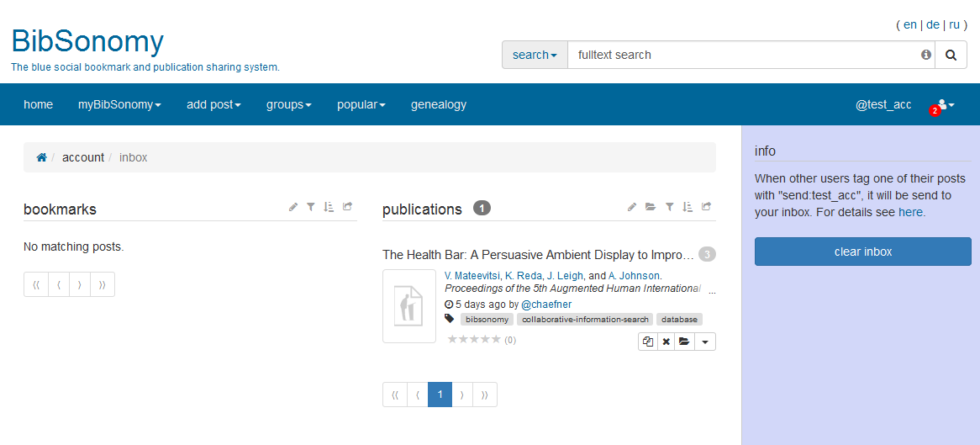Screen dimensions: 980x445
Task: Open the genealogy nav item
Action: [x=439, y=104]
